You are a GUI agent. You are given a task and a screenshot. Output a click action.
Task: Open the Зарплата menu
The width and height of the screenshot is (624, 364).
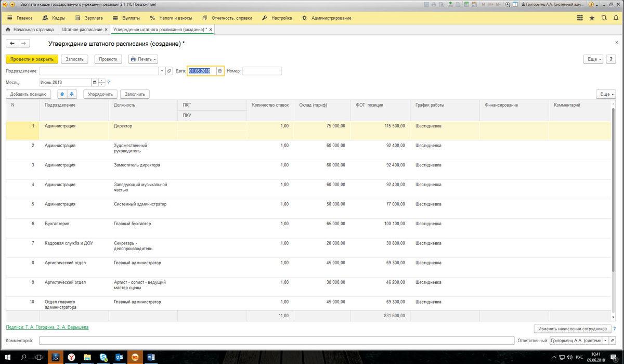click(89, 18)
